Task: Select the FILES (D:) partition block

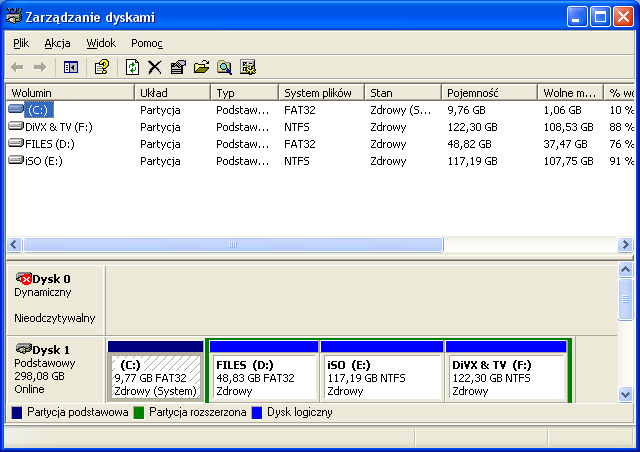Action: [264, 371]
